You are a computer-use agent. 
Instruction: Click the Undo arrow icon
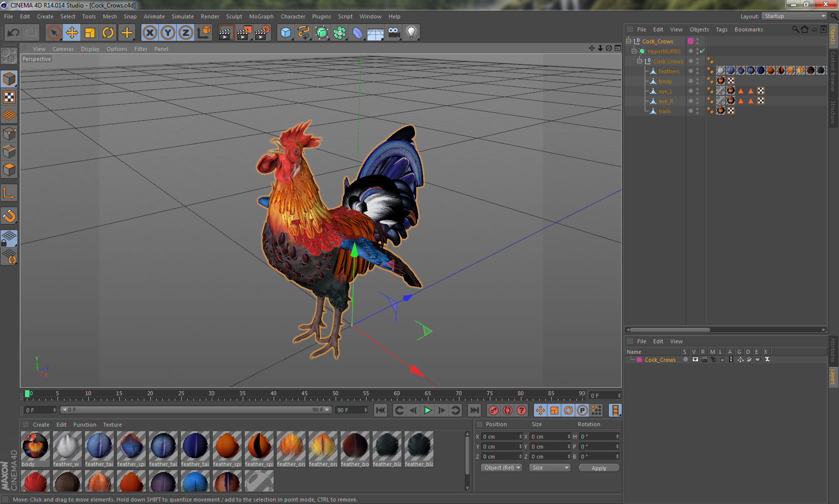click(13, 33)
